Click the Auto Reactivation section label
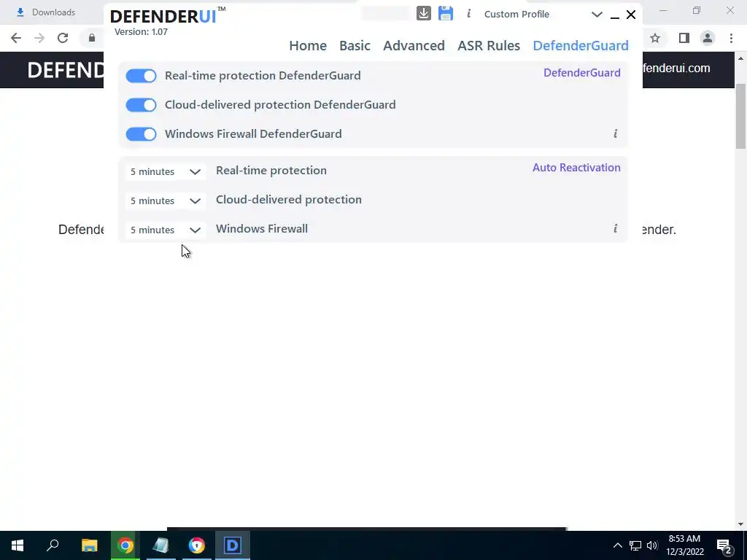 click(x=576, y=168)
